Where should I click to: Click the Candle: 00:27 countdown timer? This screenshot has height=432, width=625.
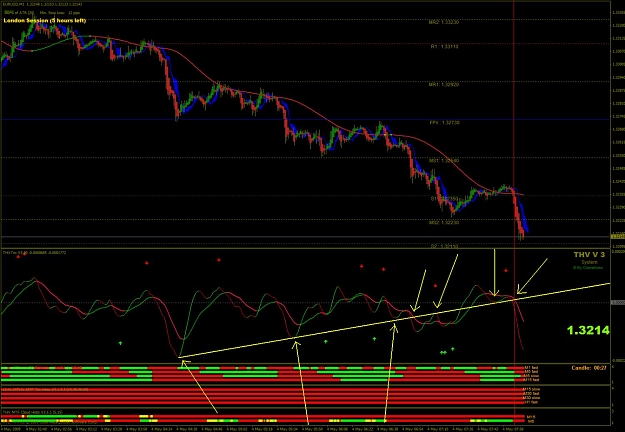tap(589, 368)
